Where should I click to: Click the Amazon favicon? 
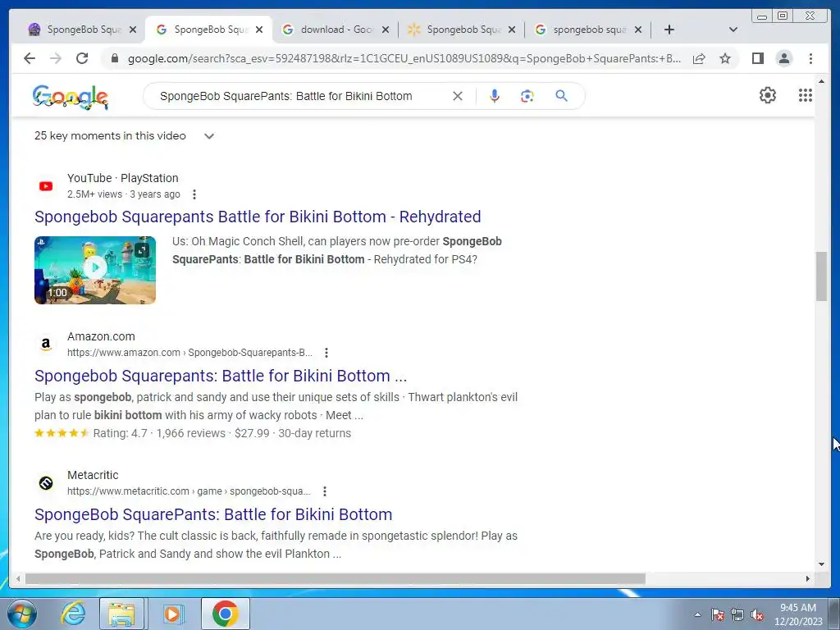point(46,344)
